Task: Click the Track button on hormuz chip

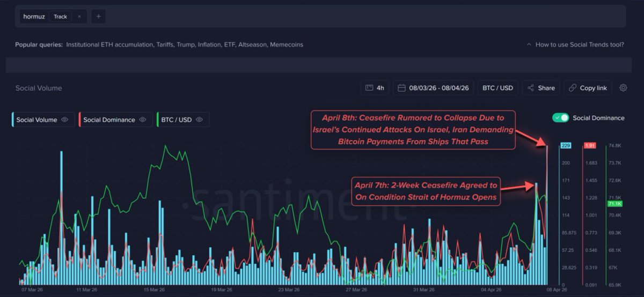Action: 61,17
